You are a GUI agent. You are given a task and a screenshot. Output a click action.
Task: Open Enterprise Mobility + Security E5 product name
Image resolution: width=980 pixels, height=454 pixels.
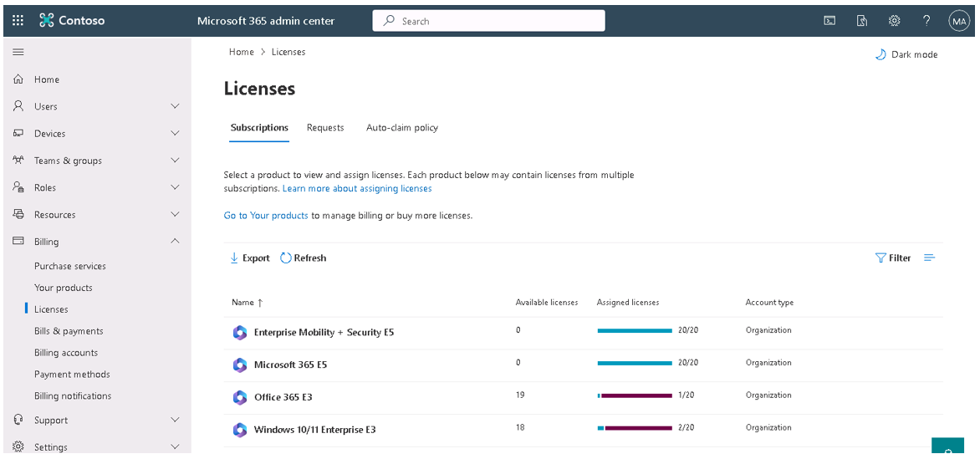(x=324, y=333)
